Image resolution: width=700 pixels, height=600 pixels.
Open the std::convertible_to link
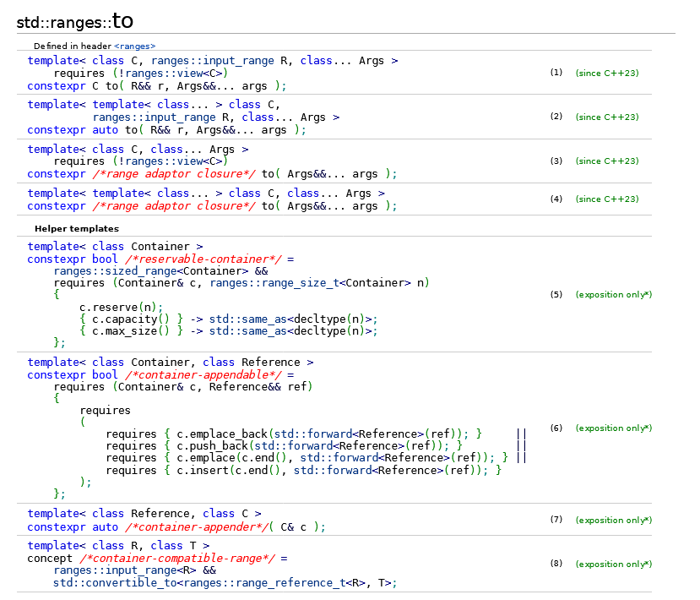tap(115, 583)
